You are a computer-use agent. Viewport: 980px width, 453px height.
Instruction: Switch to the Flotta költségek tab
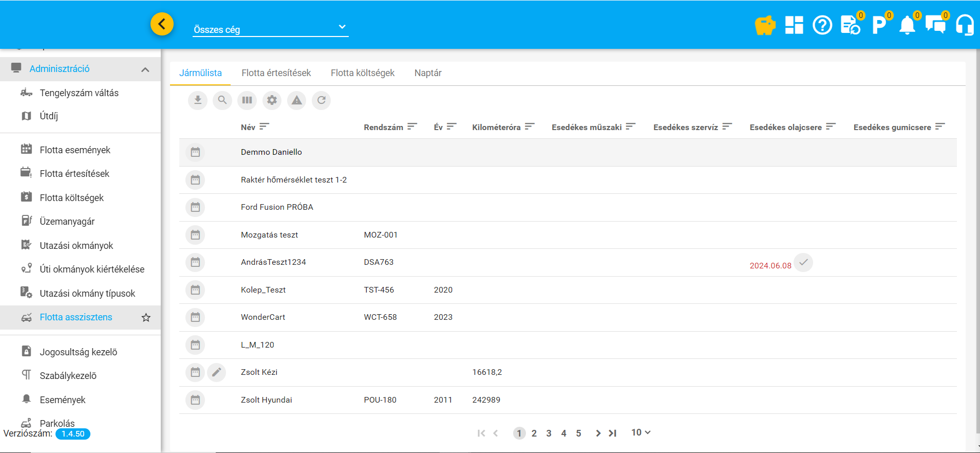[x=362, y=73]
